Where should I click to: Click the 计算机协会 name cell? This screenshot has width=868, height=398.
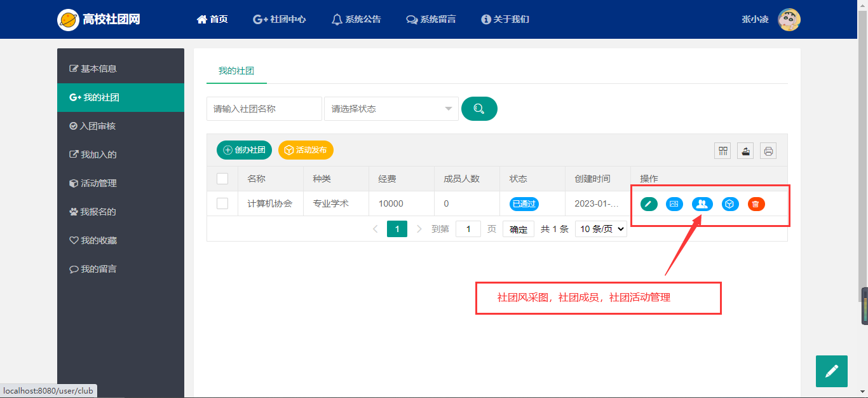[x=271, y=204]
